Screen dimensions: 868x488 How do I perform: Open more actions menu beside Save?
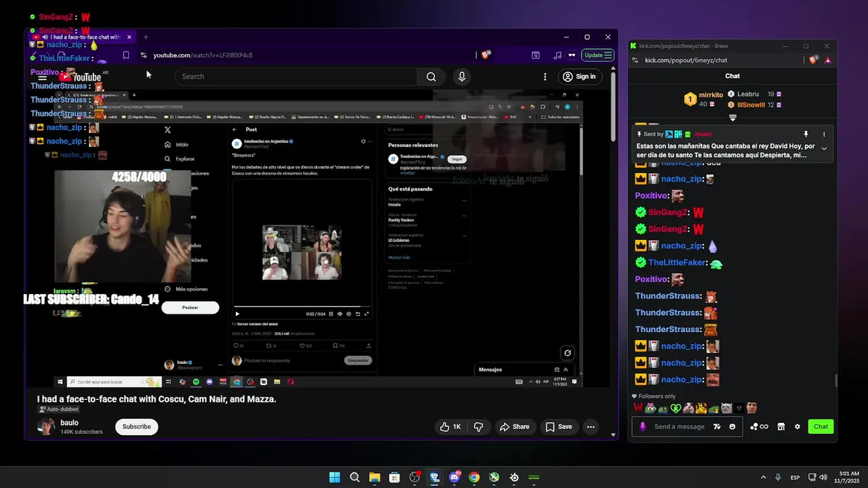click(591, 426)
